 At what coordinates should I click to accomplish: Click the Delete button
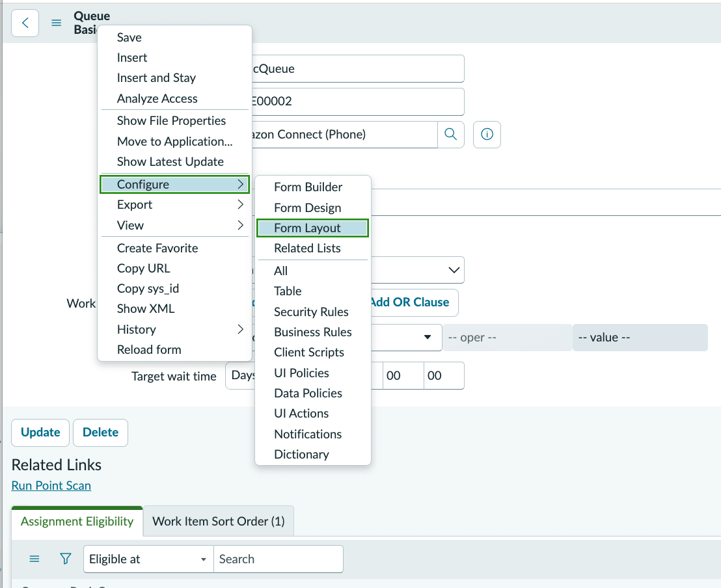pos(100,433)
